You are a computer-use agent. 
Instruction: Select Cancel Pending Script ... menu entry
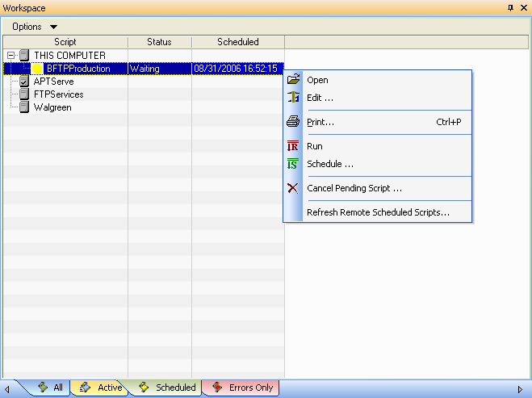coord(377,188)
